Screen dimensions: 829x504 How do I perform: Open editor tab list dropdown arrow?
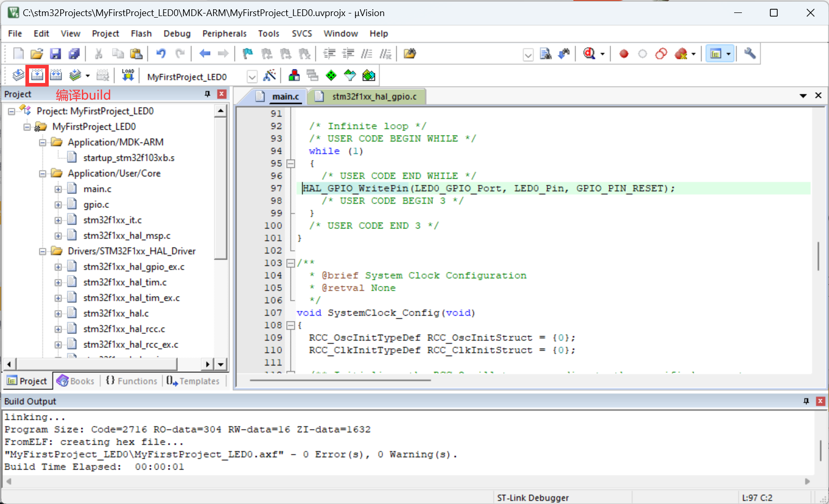coord(803,96)
